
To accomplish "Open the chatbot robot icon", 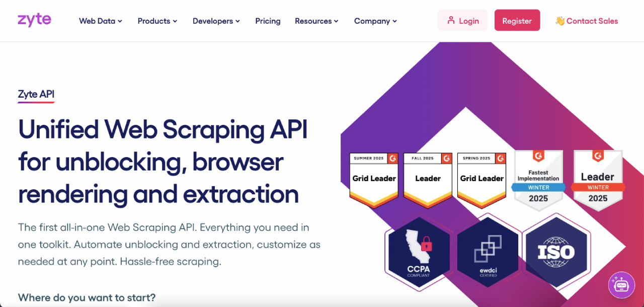I will (621, 285).
